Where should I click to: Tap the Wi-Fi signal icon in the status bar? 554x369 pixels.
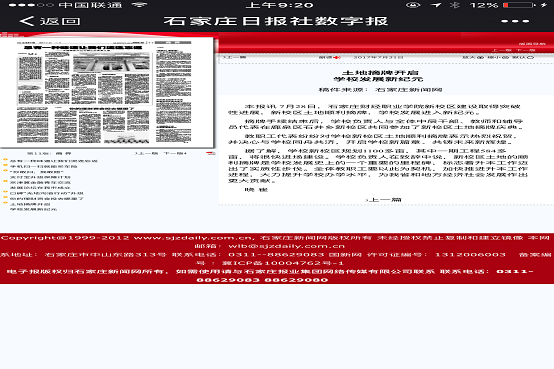point(139,5)
